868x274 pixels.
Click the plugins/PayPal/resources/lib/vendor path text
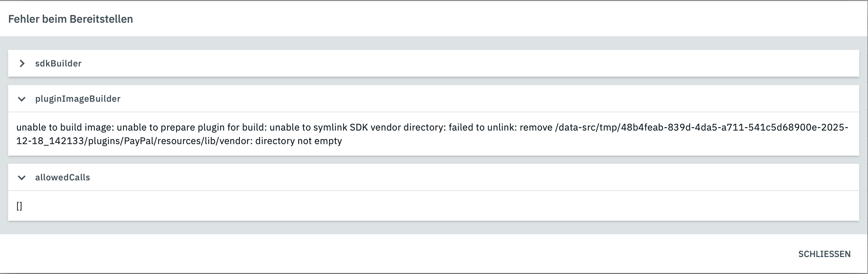169,141
